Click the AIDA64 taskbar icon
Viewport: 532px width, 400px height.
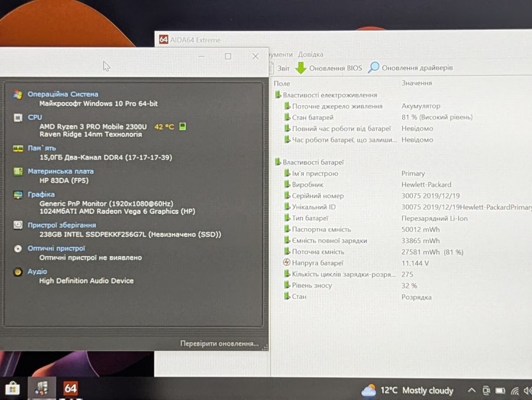[x=70, y=388]
